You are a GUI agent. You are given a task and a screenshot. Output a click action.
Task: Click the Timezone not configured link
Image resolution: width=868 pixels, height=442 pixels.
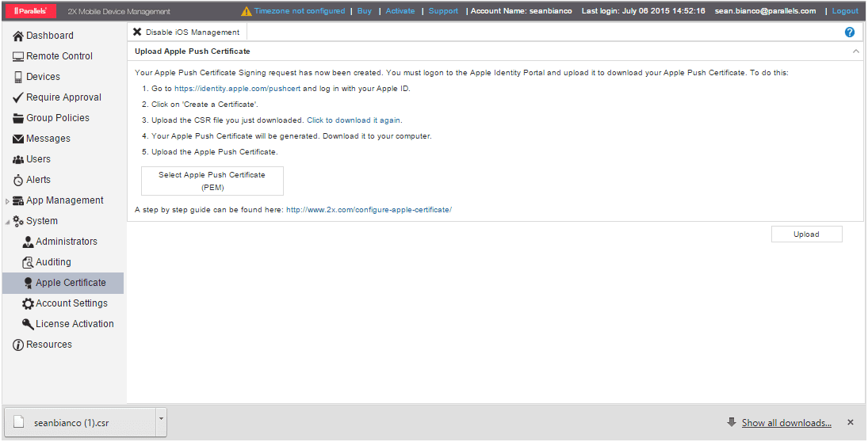point(300,11)
